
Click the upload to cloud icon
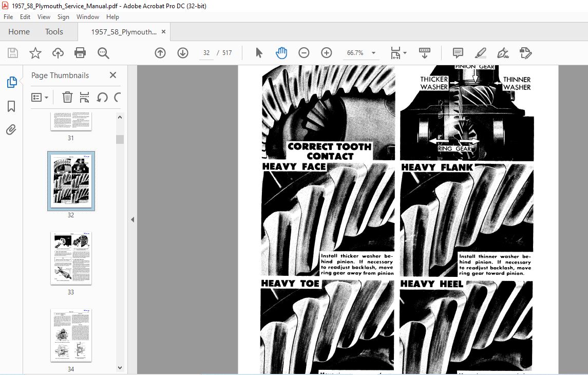[x=58, y=53]
